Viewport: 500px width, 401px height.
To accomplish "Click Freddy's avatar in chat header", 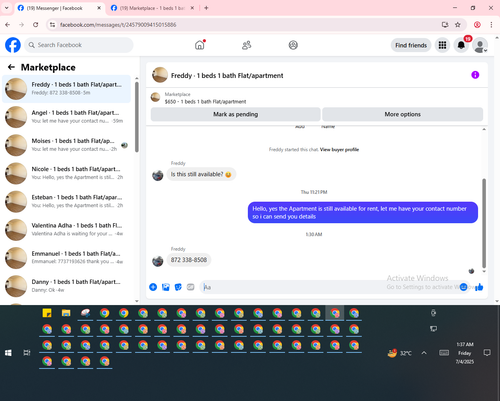I will click(x=160, y=75).
